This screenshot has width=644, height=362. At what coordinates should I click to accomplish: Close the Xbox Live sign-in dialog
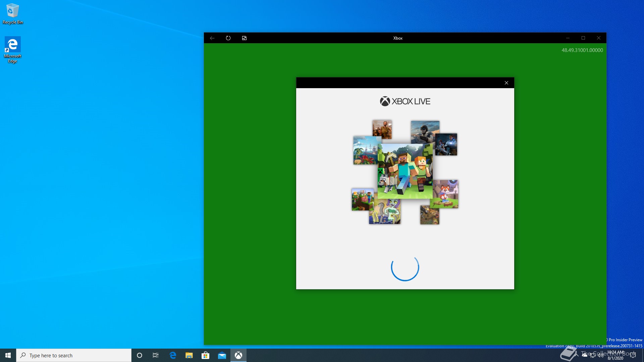[506, 83]
